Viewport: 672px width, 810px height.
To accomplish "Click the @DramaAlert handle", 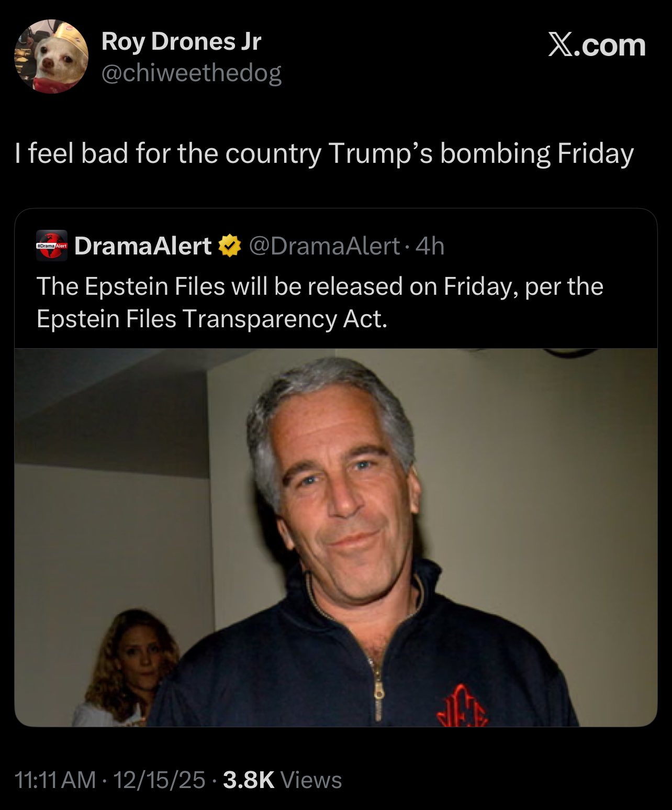I will click(324, 246).
